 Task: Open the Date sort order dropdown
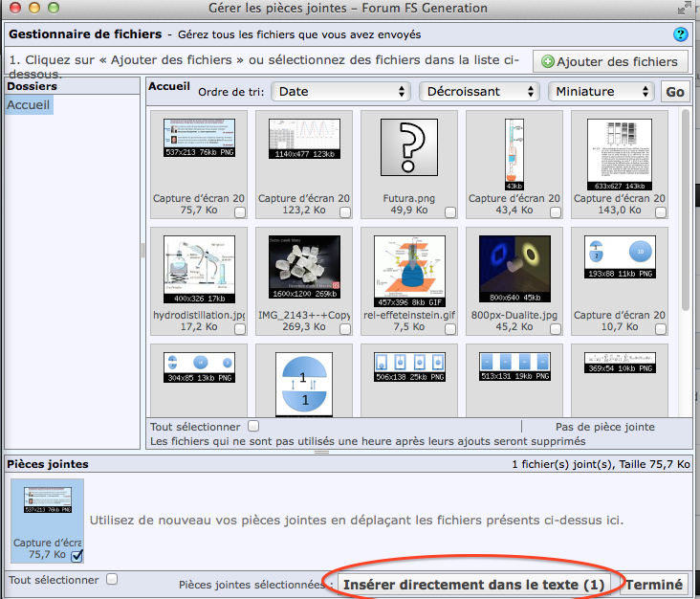point(341,92)
